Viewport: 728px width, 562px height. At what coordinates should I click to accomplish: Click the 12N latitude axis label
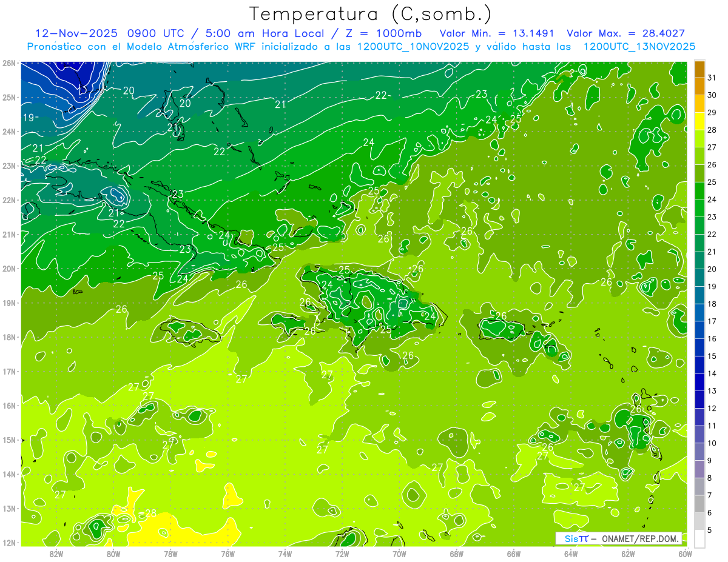click(x=9, y=543)
